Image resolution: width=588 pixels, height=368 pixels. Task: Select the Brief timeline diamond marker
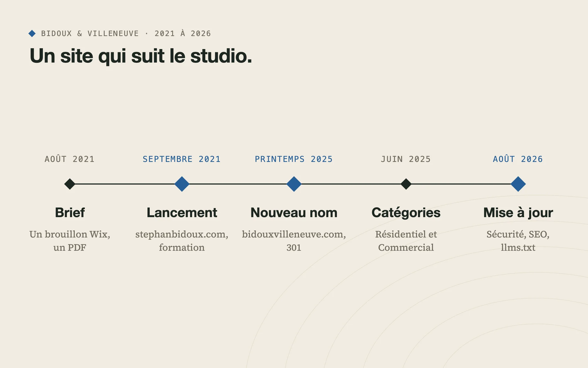[x=70, y=184]
